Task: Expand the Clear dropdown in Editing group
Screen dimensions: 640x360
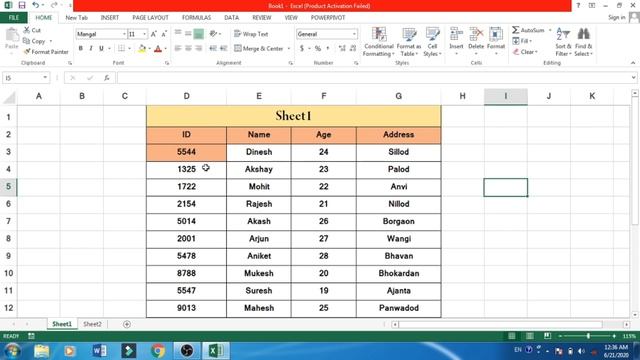Action: 536,52
